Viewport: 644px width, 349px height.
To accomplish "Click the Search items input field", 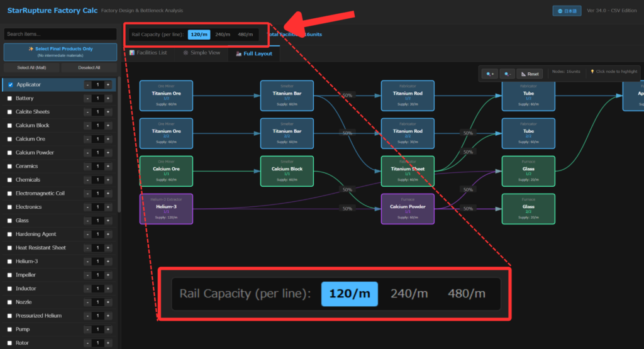I will 60,34.
